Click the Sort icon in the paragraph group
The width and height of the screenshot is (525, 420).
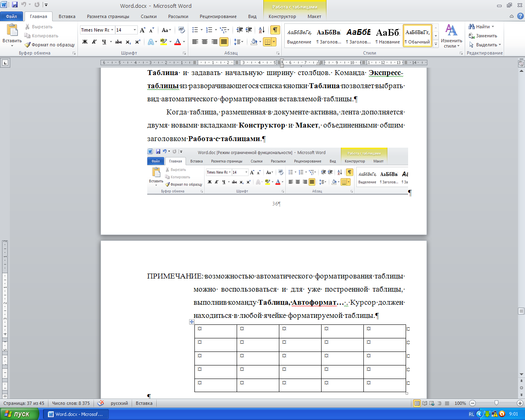pos(262,30)
